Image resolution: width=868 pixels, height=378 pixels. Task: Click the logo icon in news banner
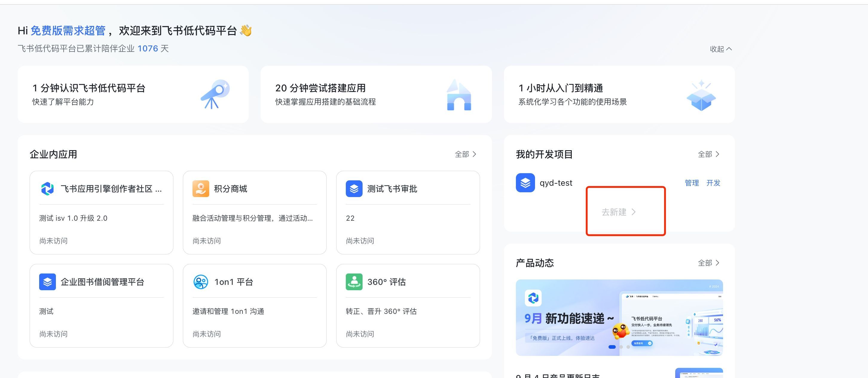tap(533, 298)
